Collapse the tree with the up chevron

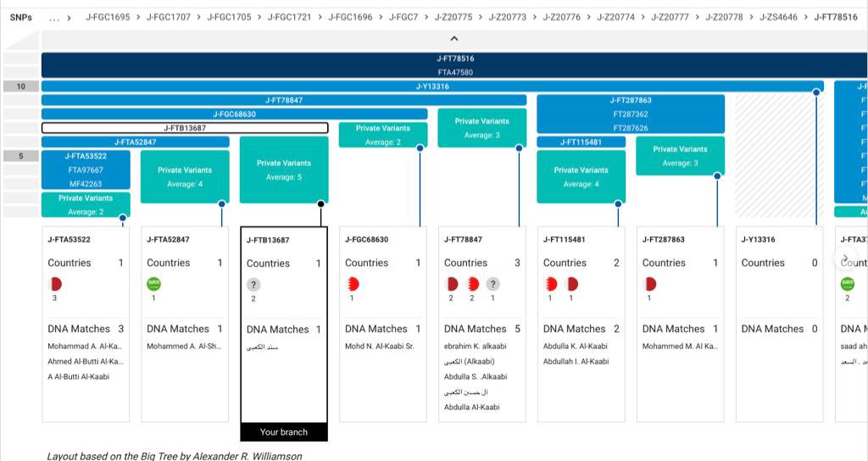tap(454, 39)
